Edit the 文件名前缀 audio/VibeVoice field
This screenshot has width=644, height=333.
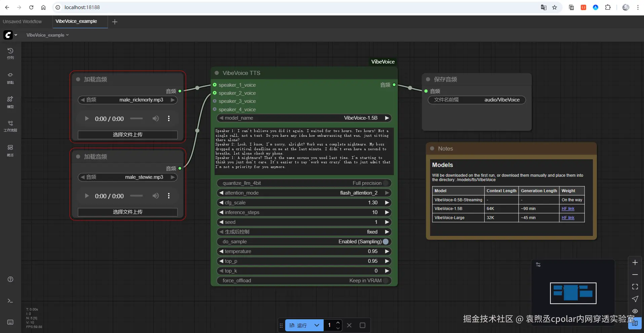click(x=477, y=100)
